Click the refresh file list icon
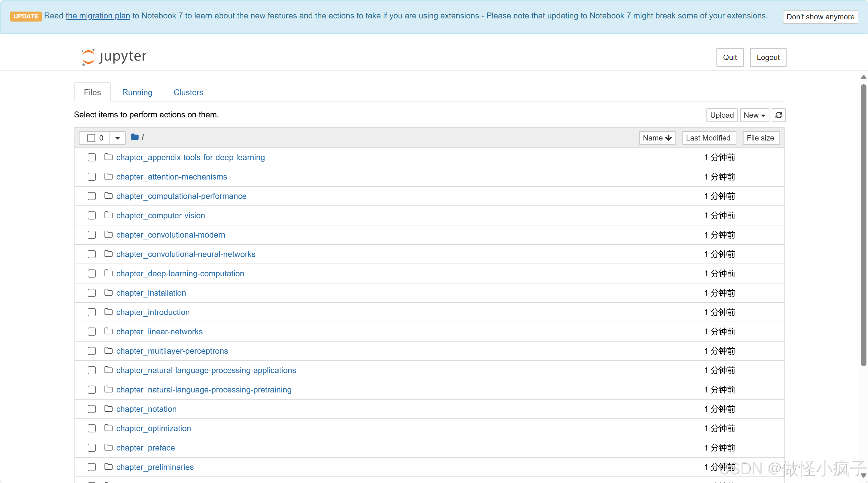 click(778, 115)
